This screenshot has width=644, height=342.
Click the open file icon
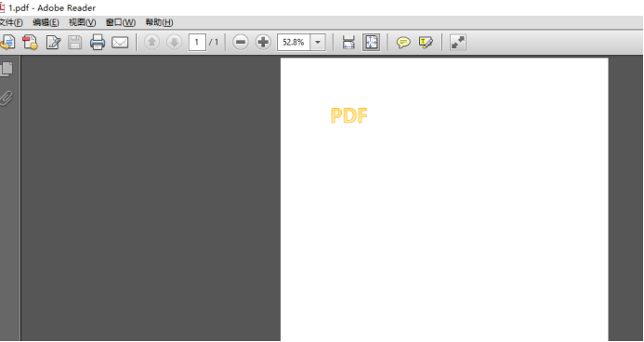click(7, 43)
